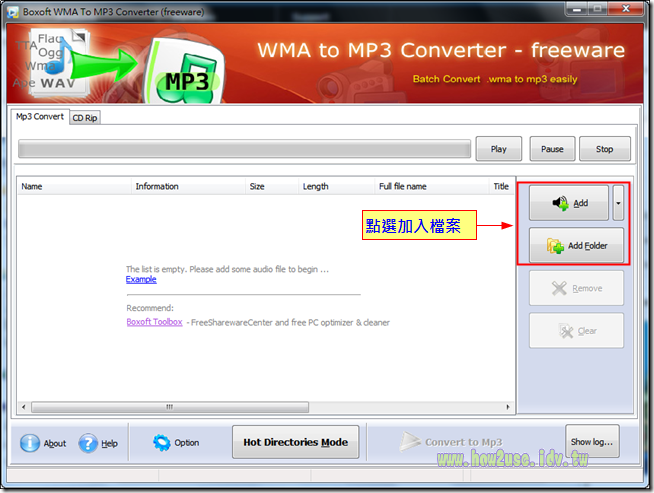Start Convert to Mp3
The width and height of the screenshot is (654, 493).
click(451, 442)
